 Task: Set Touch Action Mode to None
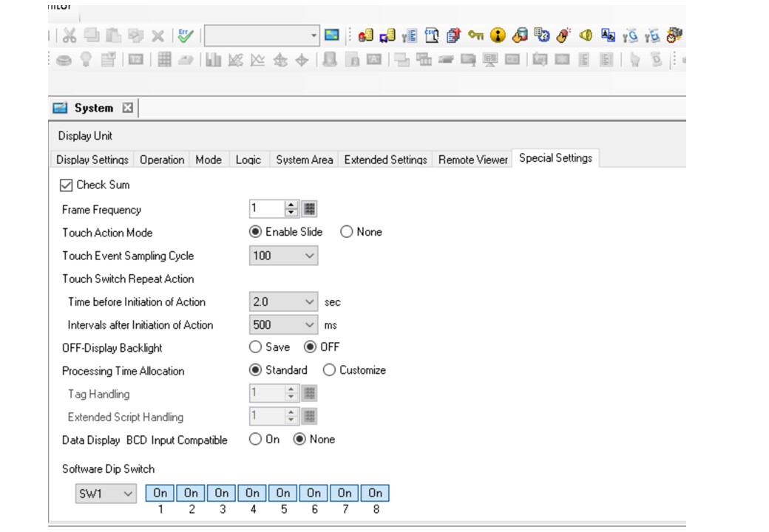point(347,232)
